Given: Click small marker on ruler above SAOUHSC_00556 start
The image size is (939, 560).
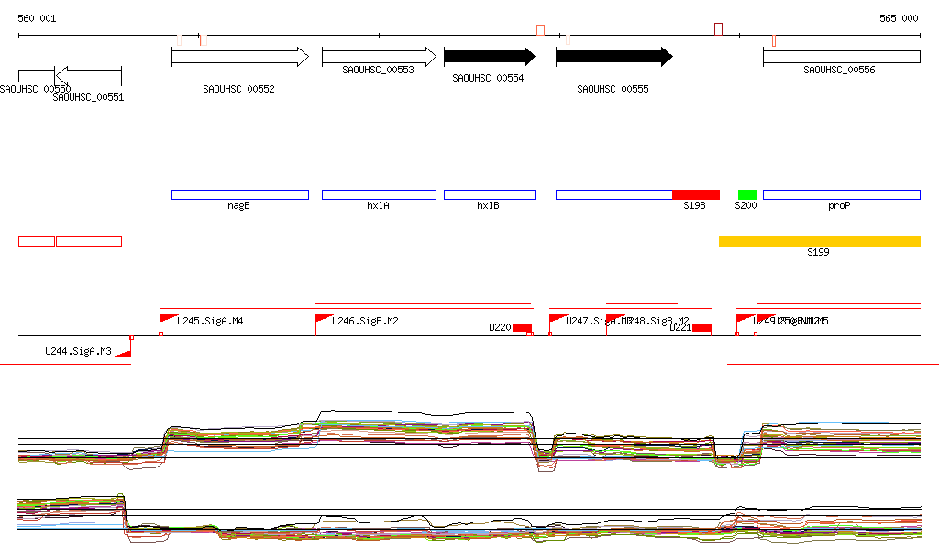Looking at the screenshot, I should (x=774, y=40).
